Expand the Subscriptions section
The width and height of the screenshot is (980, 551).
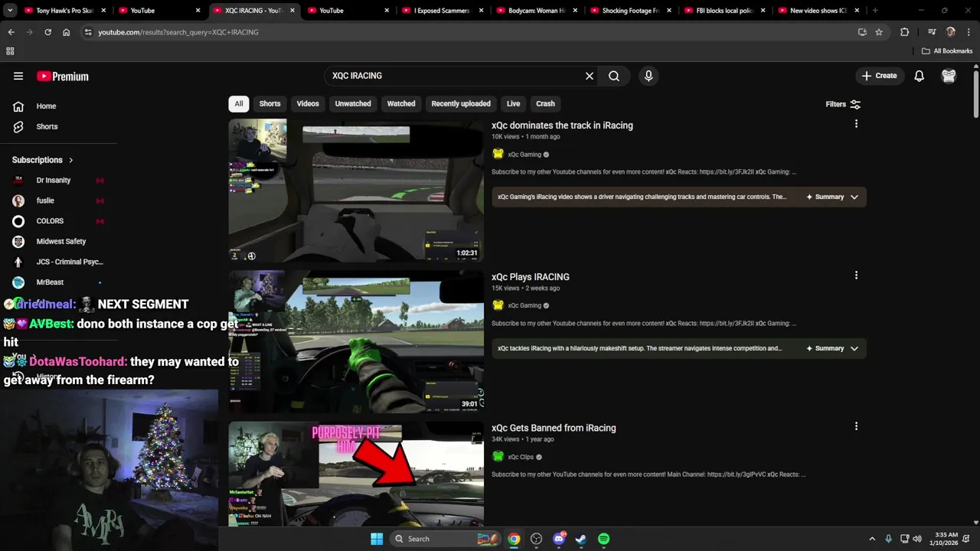pos(43,160)
